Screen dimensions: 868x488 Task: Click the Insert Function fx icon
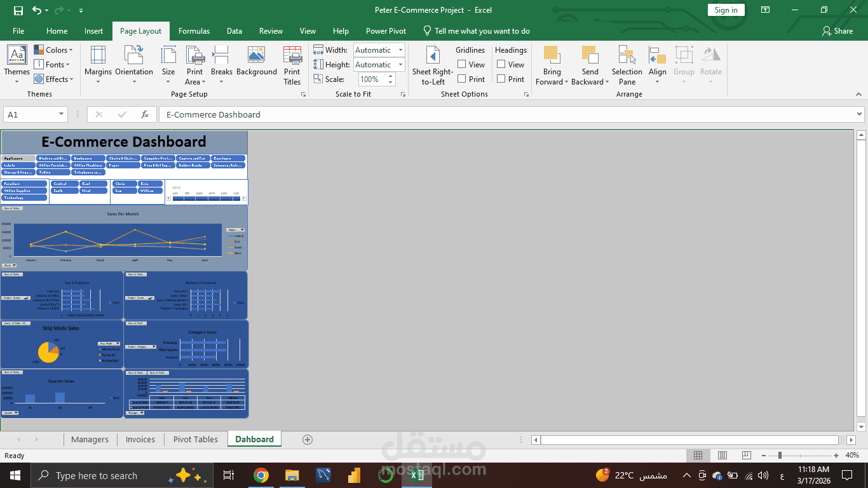tap(145, 114)
